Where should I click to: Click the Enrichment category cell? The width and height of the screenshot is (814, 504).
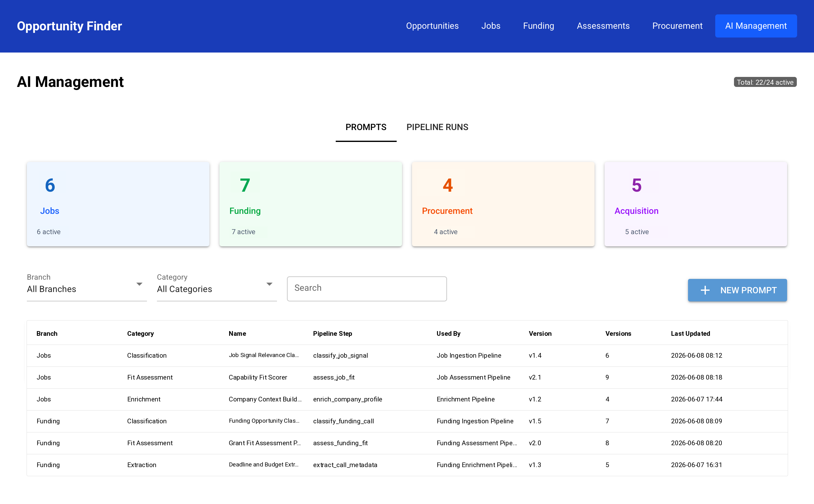pos(143,399)
